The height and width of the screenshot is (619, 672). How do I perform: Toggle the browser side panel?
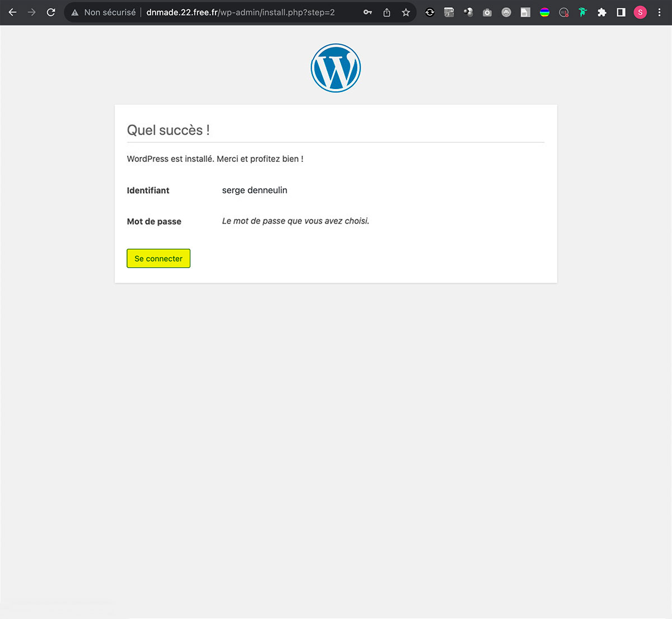point(621,12)
